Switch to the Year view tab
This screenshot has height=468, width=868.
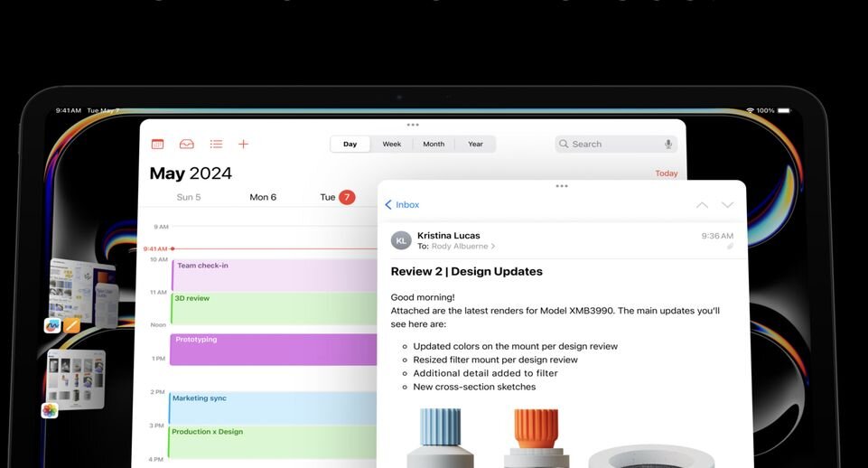point(475,144)
